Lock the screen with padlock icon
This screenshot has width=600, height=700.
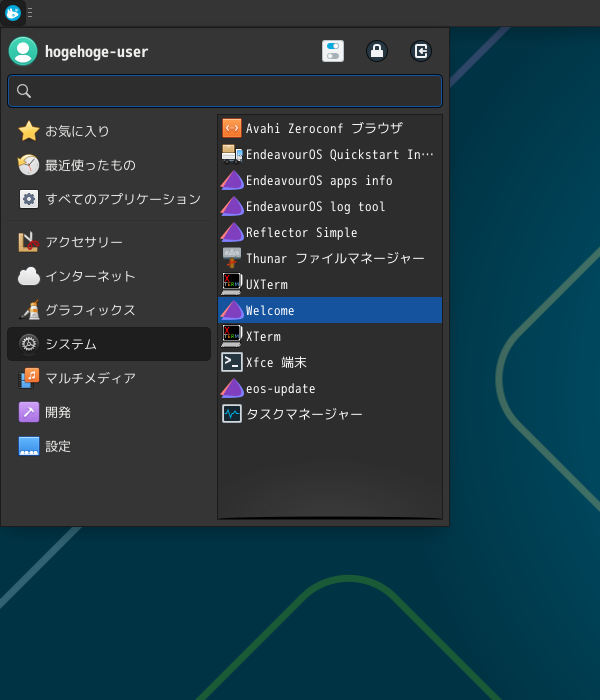(x=377, y=51)
